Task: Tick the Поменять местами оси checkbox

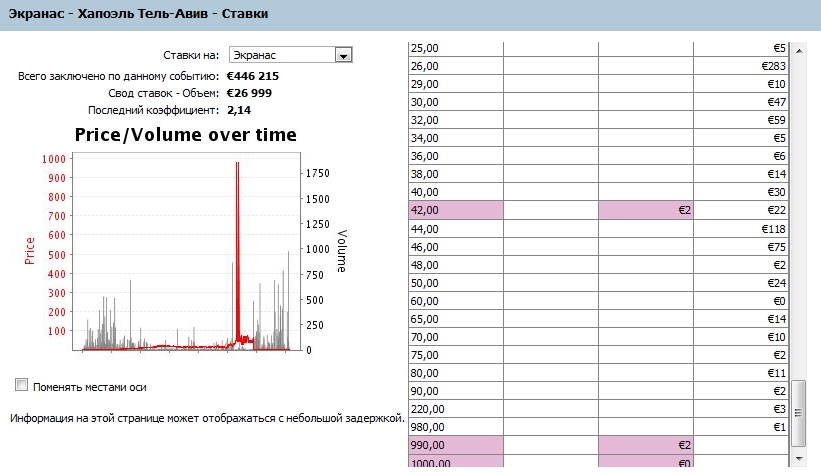Action: pyautogui.click(x=21, y=385)
